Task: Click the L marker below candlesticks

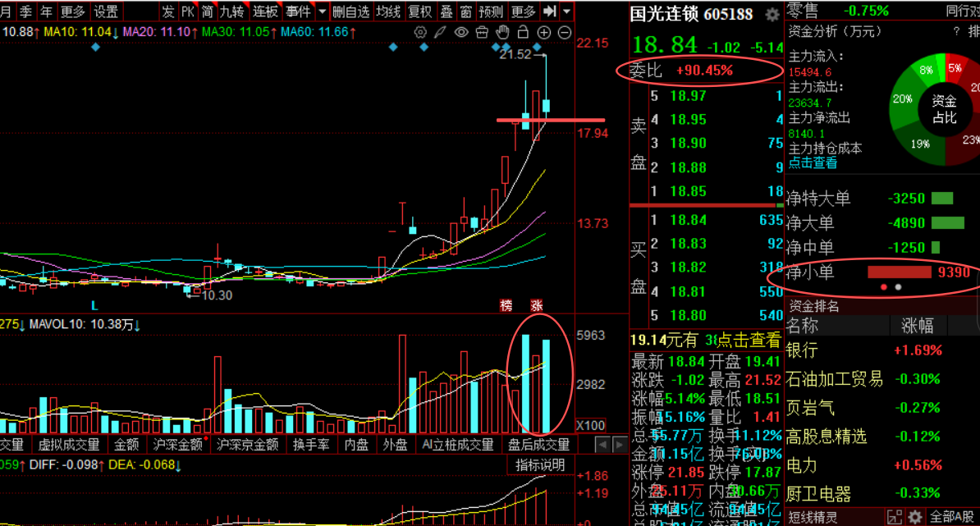Action: pyautogui.click(x=94, y=305)
